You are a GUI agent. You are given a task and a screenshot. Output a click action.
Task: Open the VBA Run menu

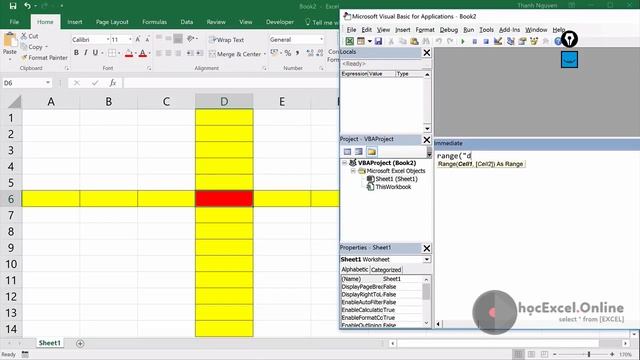(x=469, y=30)
